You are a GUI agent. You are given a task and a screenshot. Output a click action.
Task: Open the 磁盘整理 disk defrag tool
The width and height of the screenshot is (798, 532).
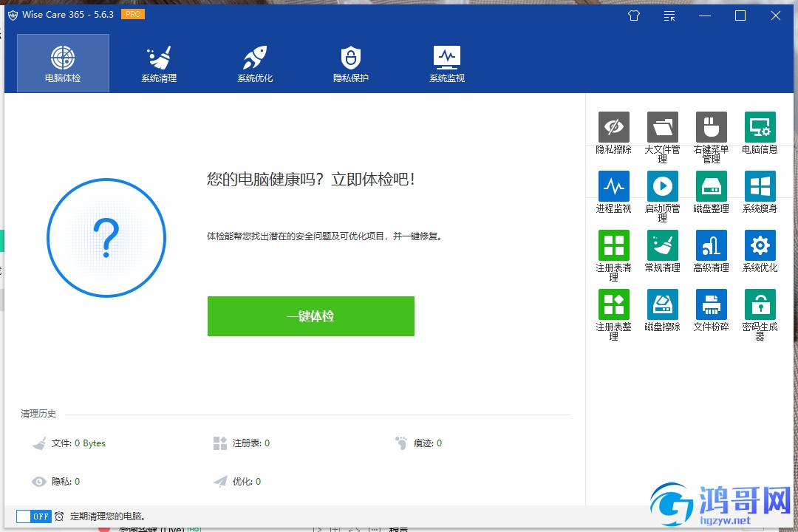(x=712, y=191)
